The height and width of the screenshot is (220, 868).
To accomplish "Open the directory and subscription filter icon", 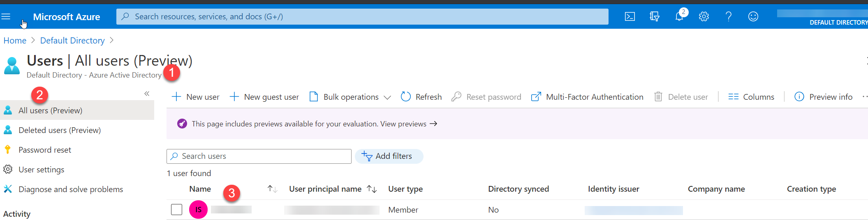I will tap(654, 16).
